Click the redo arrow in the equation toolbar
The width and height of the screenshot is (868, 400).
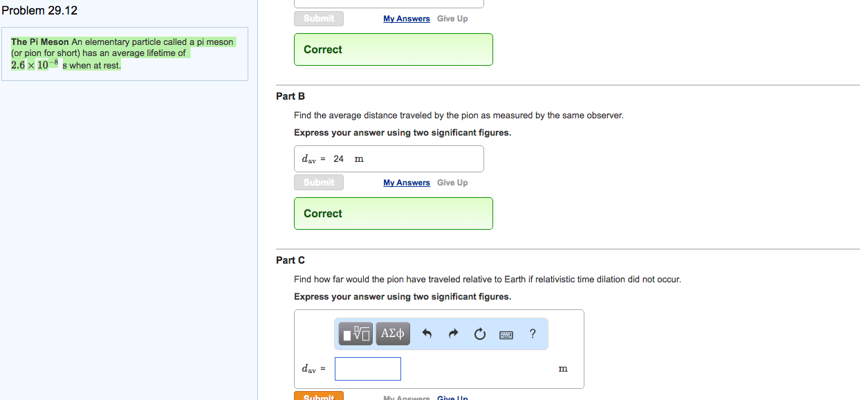(453, 334)
